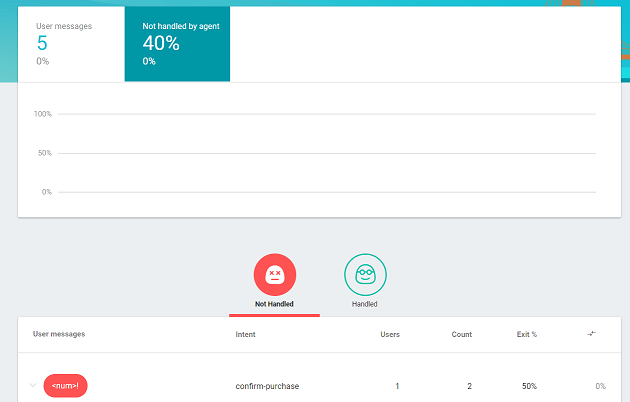Click the 50% chart axis label
630x402 pixels.
point(45,153)
